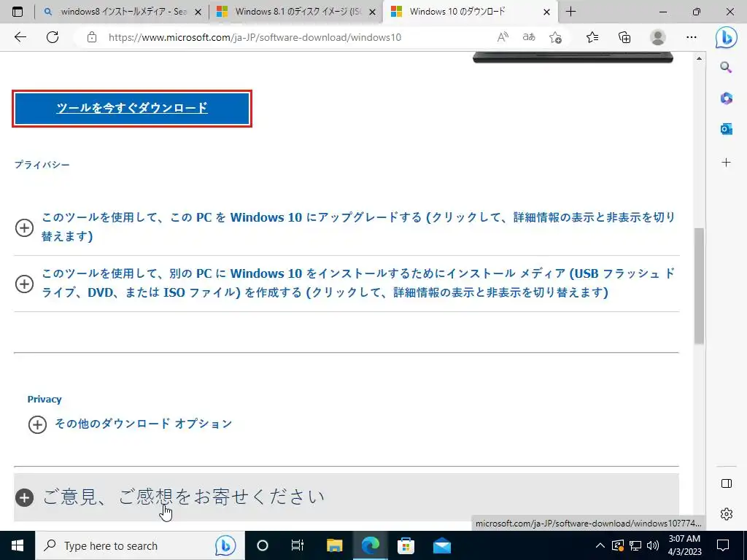Viewport: 747px width, 560px height.
Task: Open the volume control in the tray
Action: point(653,545)
